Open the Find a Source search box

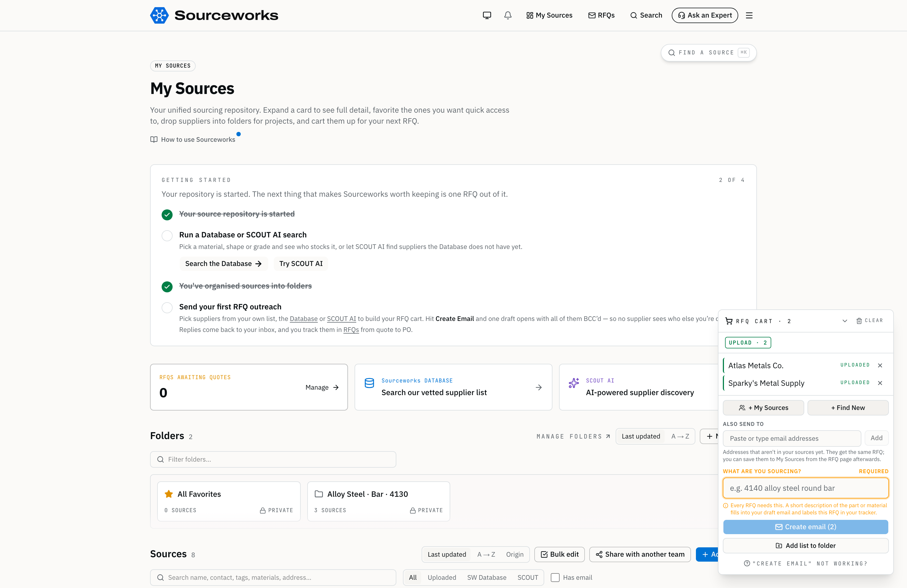709,52
